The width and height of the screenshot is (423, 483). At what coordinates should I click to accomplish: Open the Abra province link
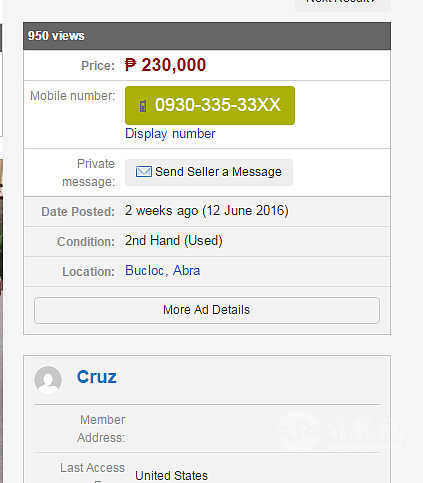(x=186, y=270)
